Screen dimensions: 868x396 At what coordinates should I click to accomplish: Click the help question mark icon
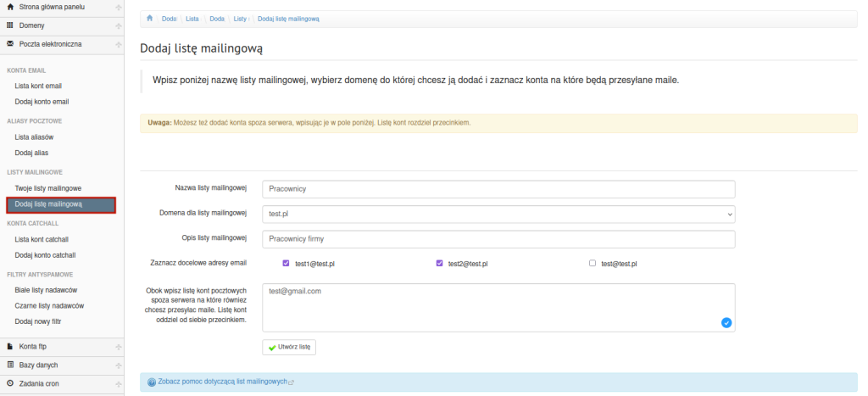(152, 382)
